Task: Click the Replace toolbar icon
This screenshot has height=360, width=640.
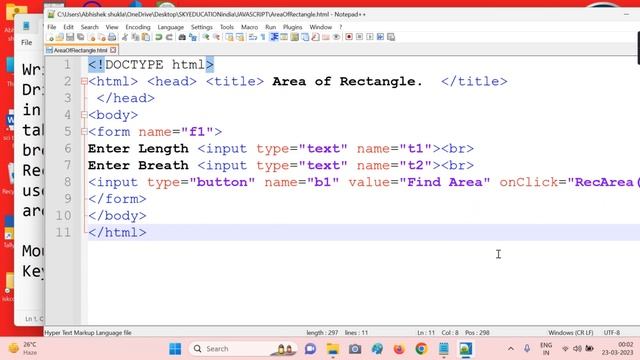Action: coord(193,37)
